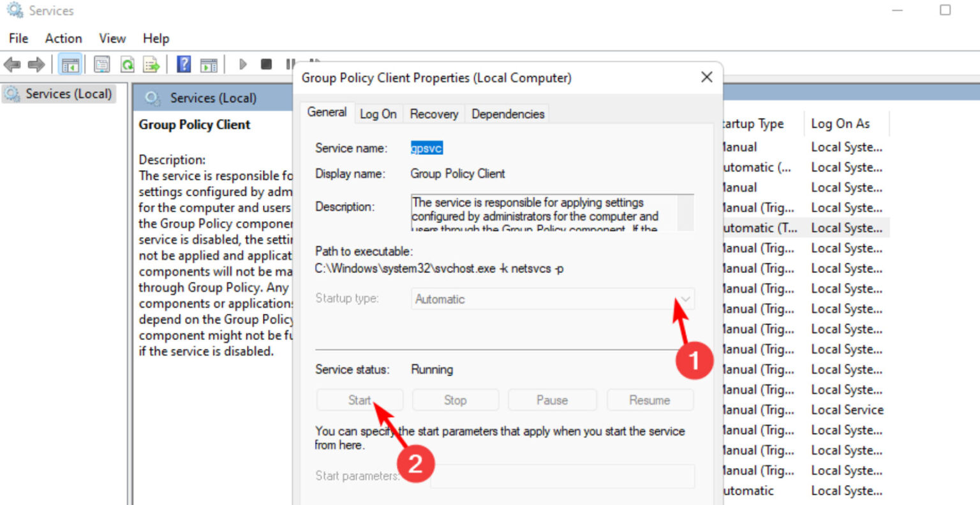Switch to the Recovery tab
Image resolution: width=980 pixels, height=505 pixels.
(433, 113)
